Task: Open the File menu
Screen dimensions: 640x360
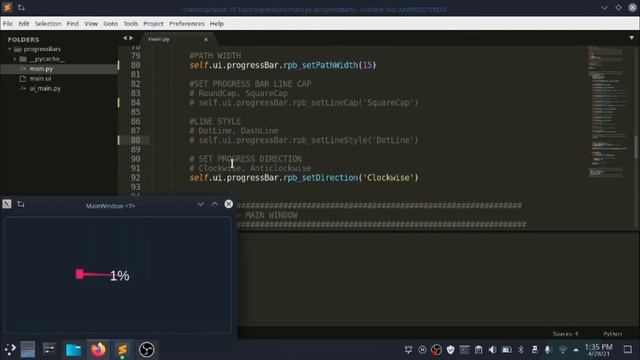Action: 8,24
